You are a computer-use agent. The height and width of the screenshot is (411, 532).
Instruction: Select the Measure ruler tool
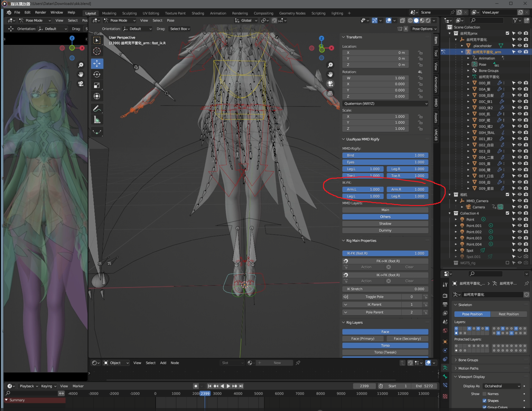click(97, 120)
